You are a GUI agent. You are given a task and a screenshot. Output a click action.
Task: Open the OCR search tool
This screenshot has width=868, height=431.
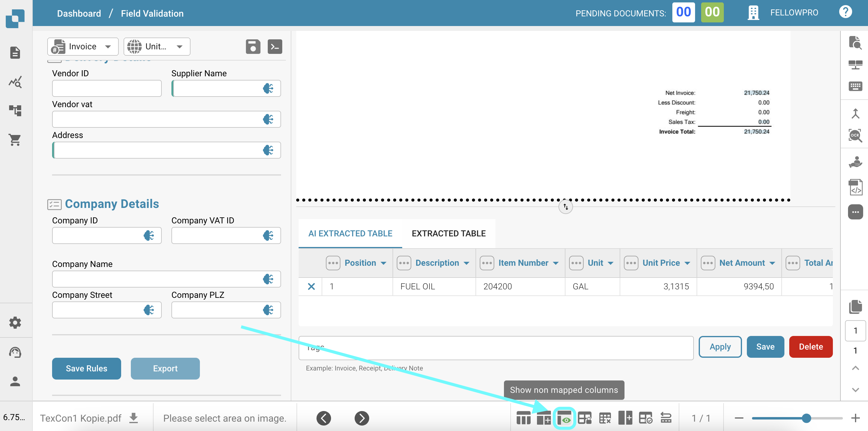855,136
